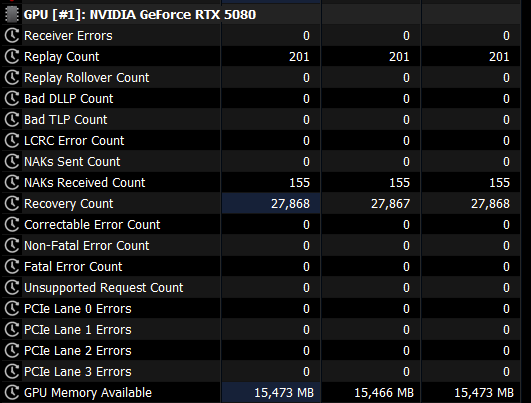Viewport: 531px width, 403px height.
Task: Click the highlighted Recovery Count value 27,868
Action: pos(290,204)
